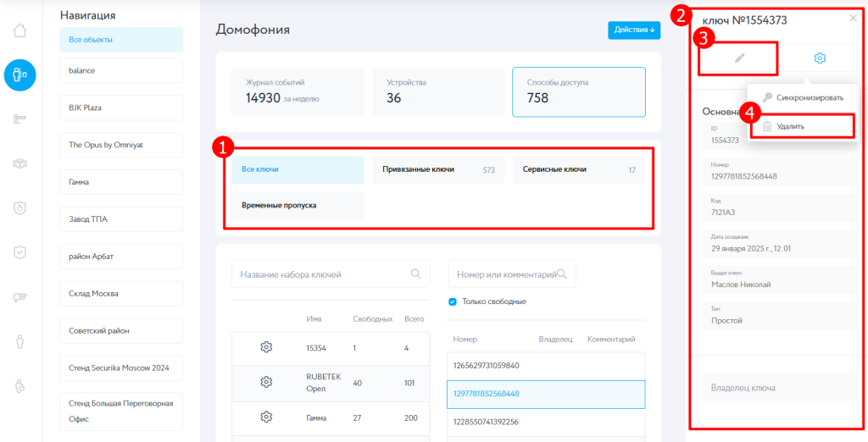The width and height of the screenshot is (868, 442).
Task: Open the Устройства card
Action: click(438, 91)
